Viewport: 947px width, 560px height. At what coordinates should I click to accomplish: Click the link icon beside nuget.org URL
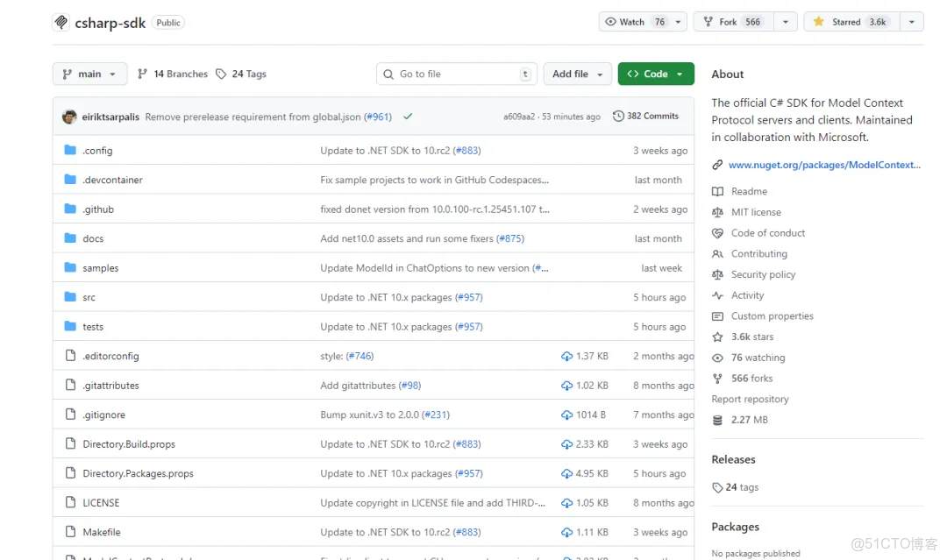point(718,165)
